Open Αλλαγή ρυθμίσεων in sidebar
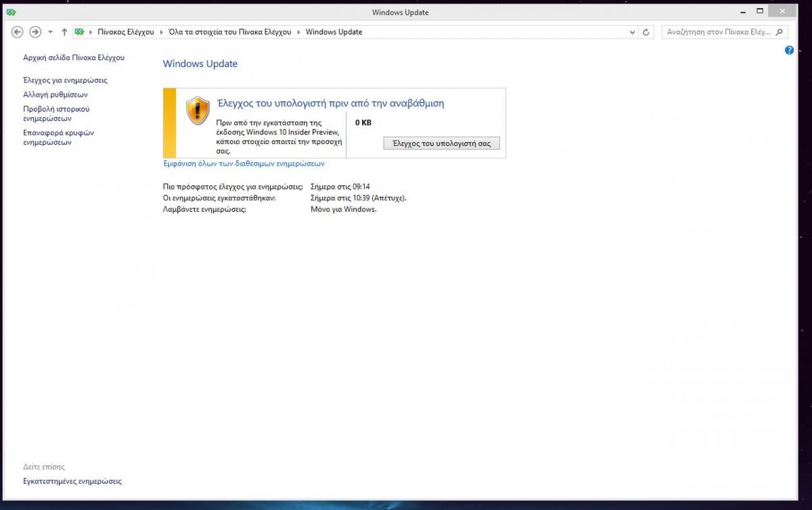This screenshot has width=812, height=510. point(55,95)
